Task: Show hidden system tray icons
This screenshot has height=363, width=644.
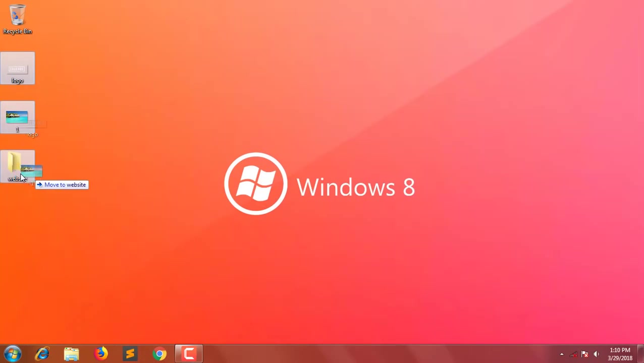Action: (562, 354)
